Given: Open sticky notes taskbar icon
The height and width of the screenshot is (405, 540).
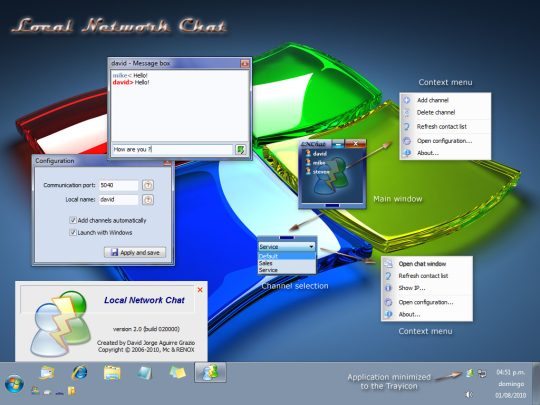Looking at the screenshot, I should point(177,373).
